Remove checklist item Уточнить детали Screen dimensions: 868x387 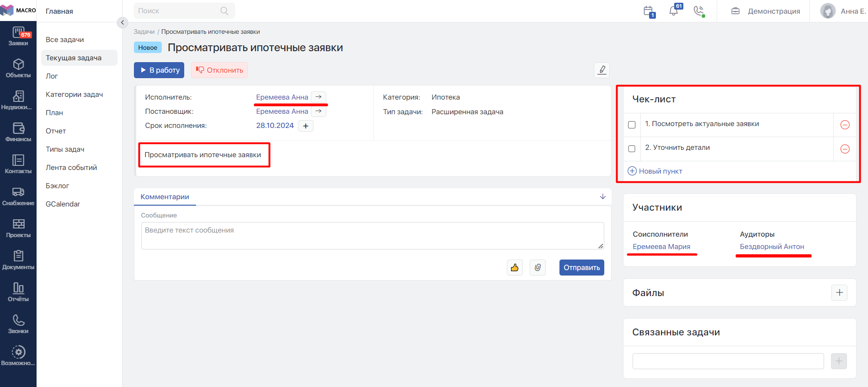[x=845, y=149]
